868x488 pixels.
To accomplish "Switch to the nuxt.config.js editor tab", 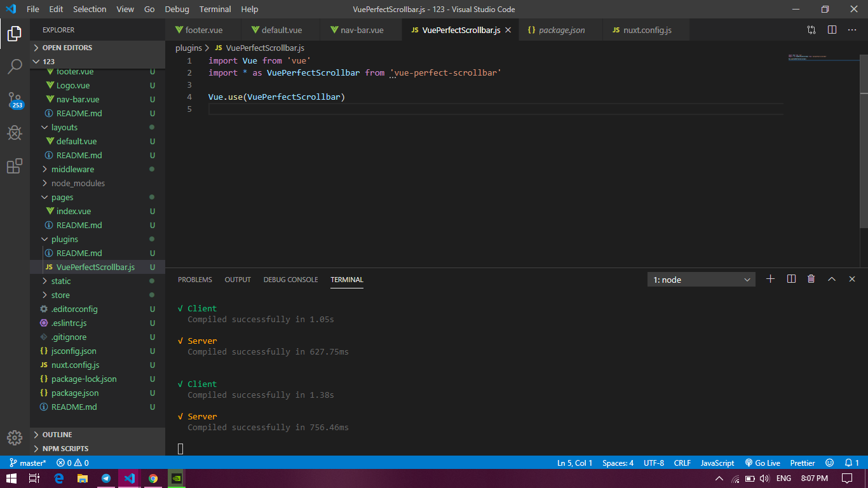I will point(646,30).
